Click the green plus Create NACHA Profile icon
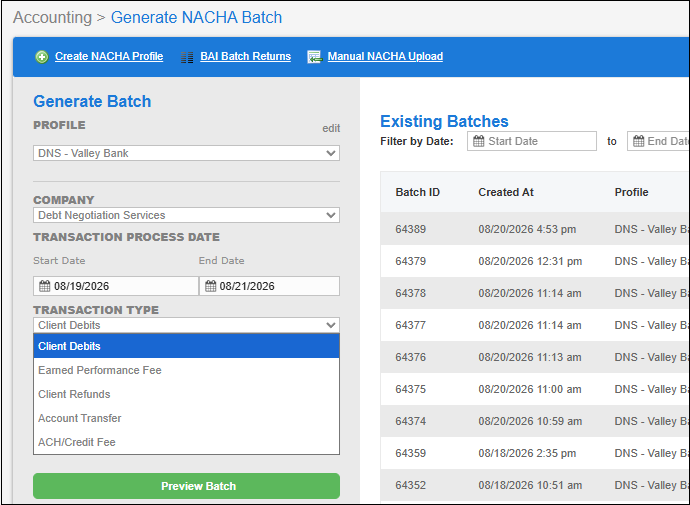Viewport: 690px width, 505px height. pos(42,57)
